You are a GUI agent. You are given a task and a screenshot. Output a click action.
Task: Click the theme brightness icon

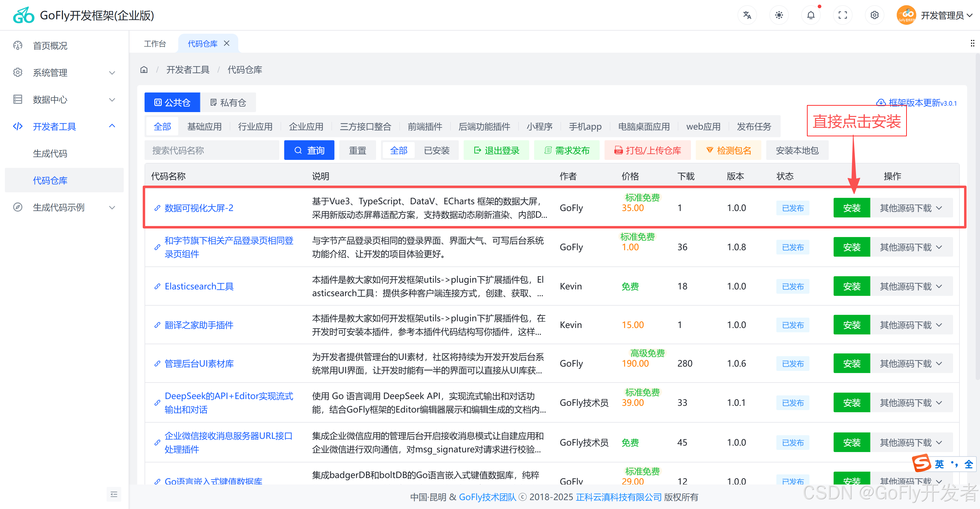779,15
